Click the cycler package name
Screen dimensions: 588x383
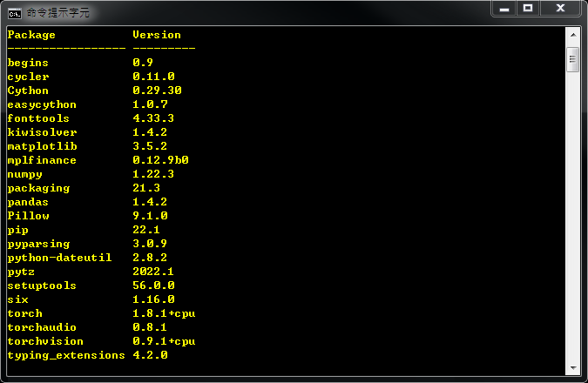point(28,77)
